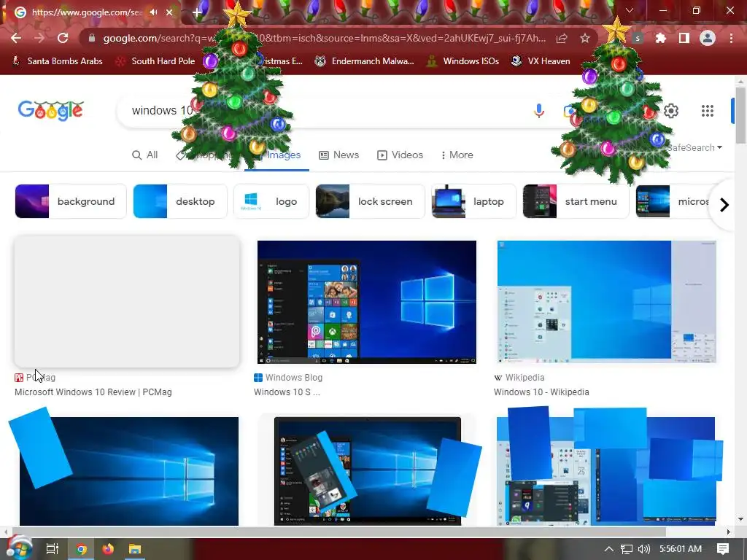The image size is (747, 560).
Task: Filter images by start menu chip
Action: 576,201
